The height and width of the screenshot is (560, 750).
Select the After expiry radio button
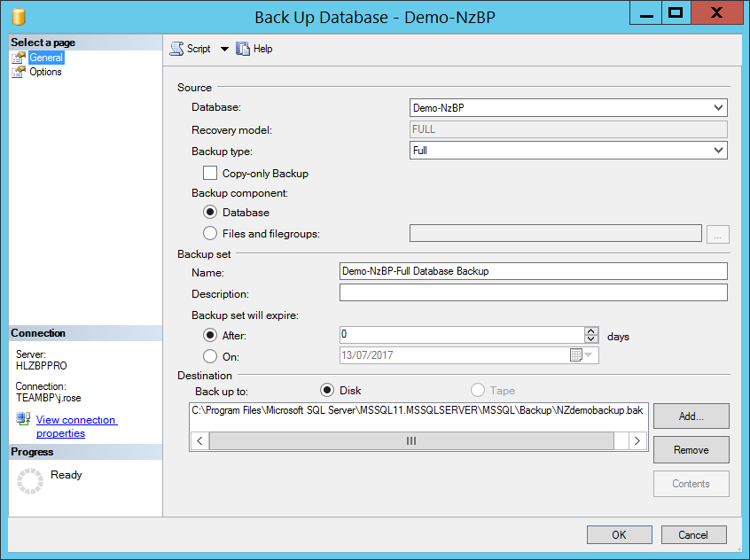(210, 335)
